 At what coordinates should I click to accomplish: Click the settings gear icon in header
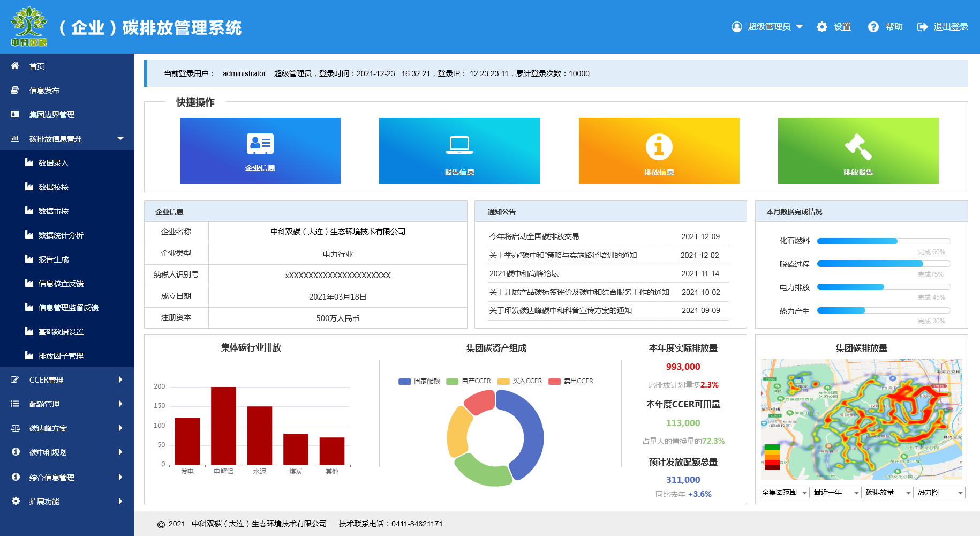[822, 27]
